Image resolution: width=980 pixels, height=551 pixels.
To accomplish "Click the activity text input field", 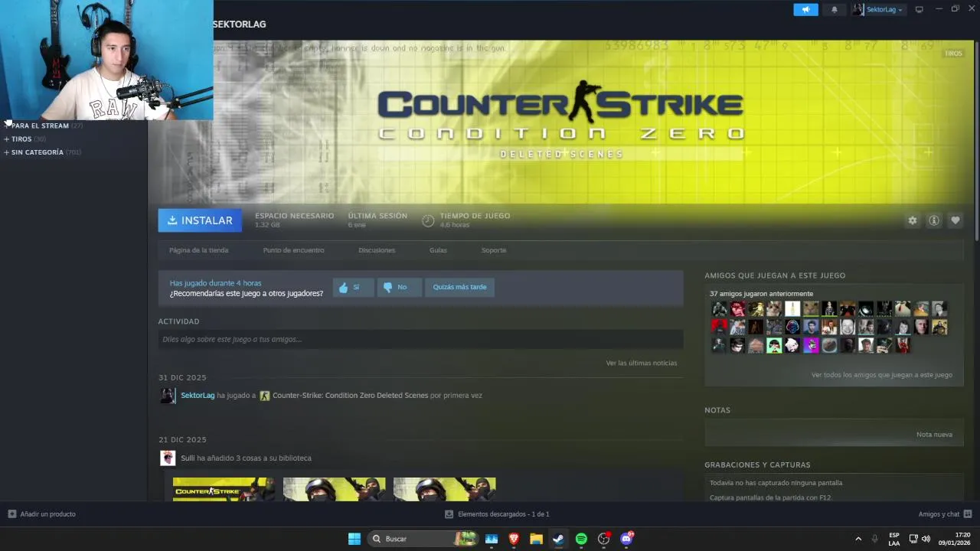I will 420,339.
